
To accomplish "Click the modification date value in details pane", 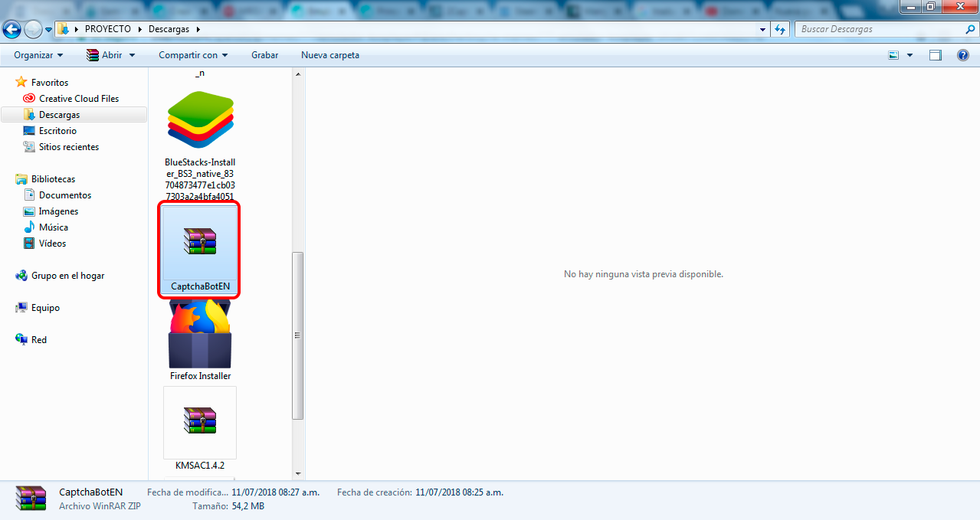I will (276, 492).
